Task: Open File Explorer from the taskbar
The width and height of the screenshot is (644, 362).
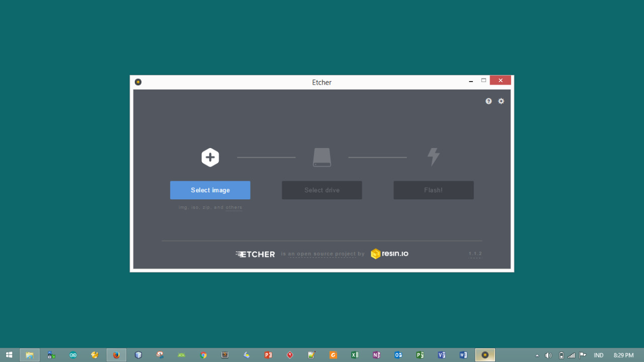Action: [x=30, y=355]
